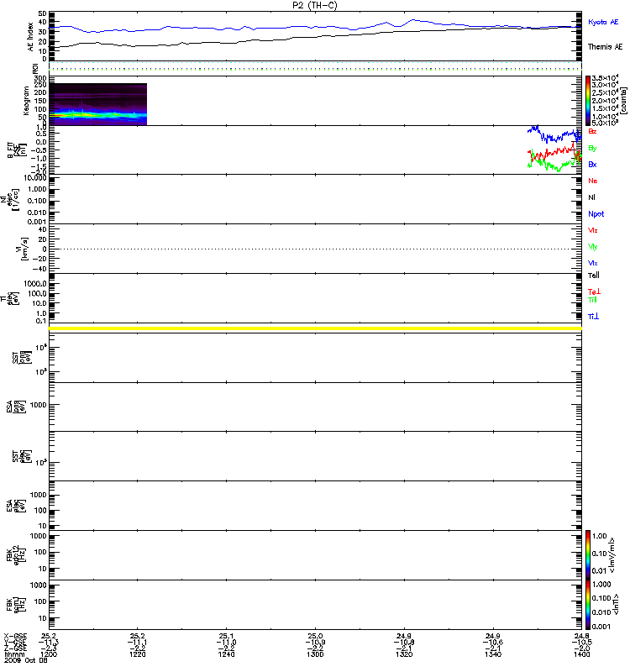630x672 pixels.
Task: Select the Themis AE legend label
Action: click(x=605, y=47)
